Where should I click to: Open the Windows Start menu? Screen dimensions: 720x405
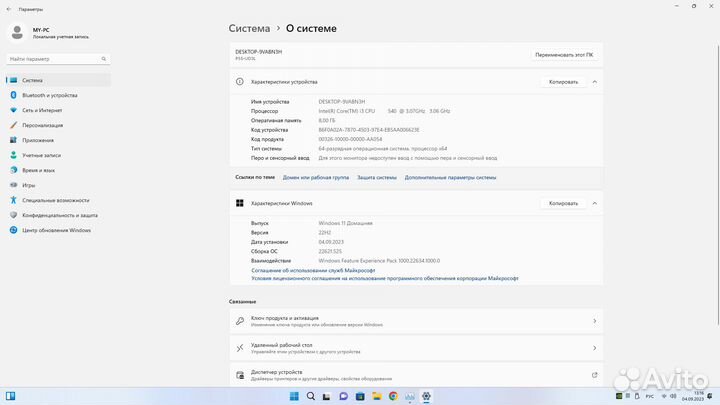pos(294,396)
